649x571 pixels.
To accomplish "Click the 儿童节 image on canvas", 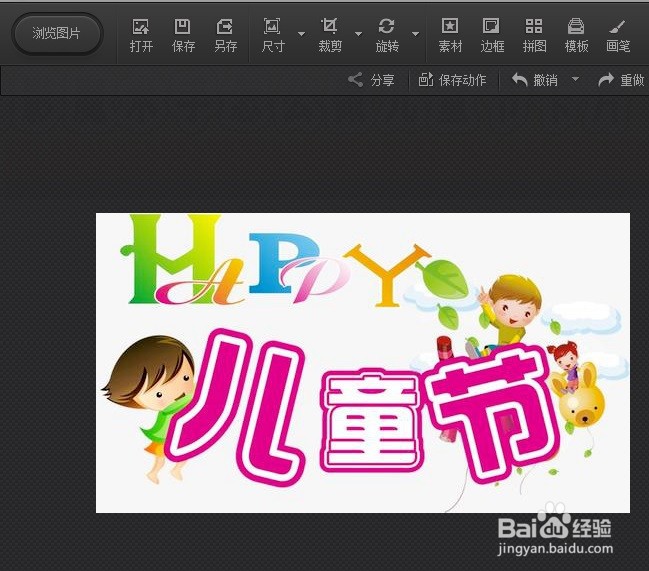I will coord(363,363).
